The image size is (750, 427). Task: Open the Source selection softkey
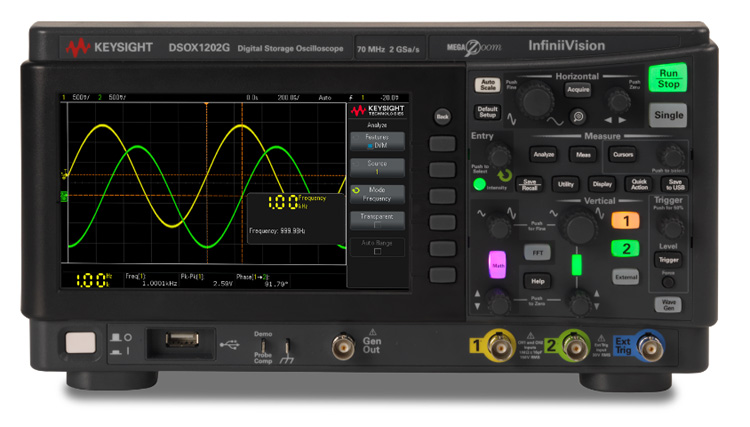[x=376, y=167]
